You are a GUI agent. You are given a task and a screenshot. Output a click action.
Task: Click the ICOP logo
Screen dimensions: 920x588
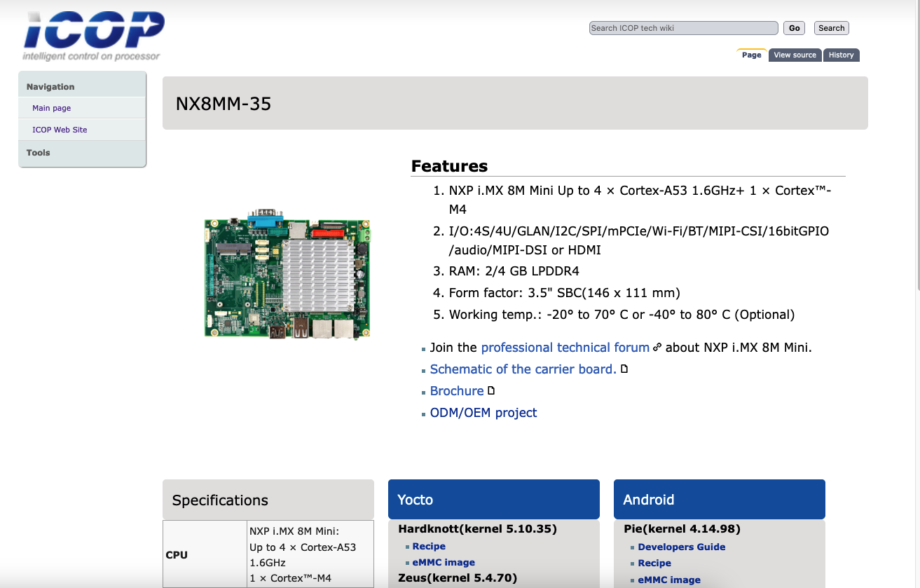point(92,35)
